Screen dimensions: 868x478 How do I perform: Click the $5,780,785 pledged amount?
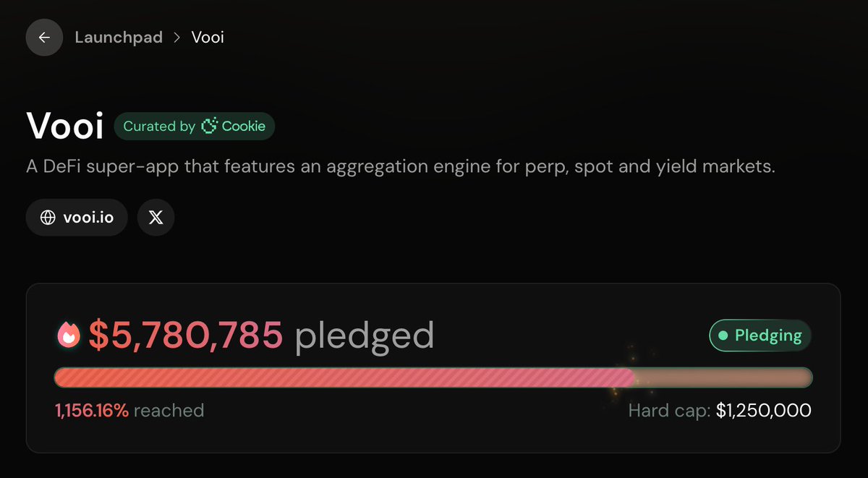[x=185, y=335]
